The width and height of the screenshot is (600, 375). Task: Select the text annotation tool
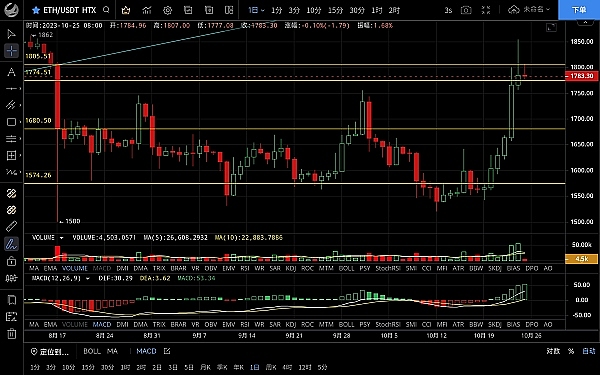[x=11, y=72]
